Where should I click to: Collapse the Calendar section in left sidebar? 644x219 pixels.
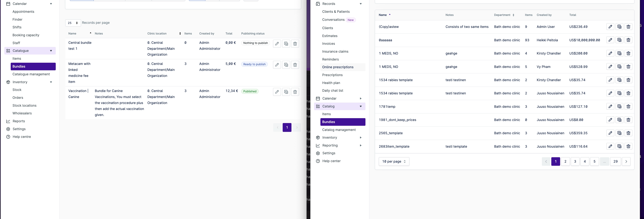coord(51,4)
